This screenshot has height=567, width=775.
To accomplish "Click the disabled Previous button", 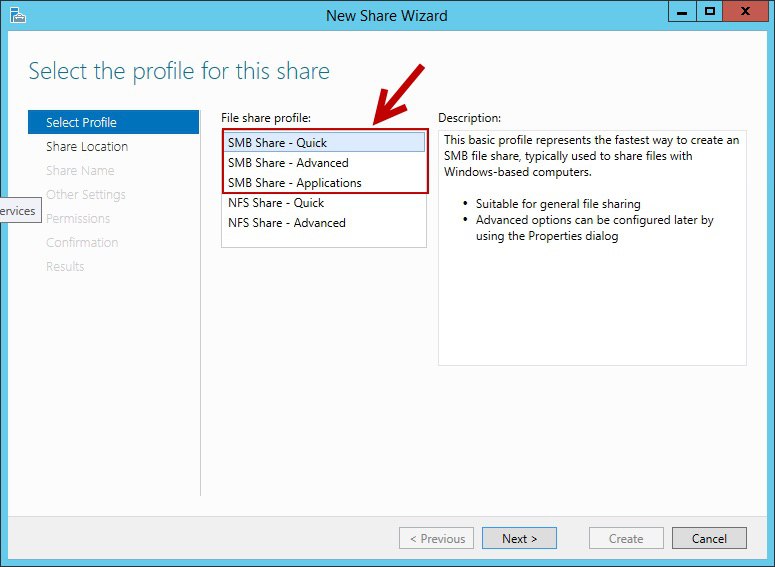I will pyautogui.click(x=436, y=538).
